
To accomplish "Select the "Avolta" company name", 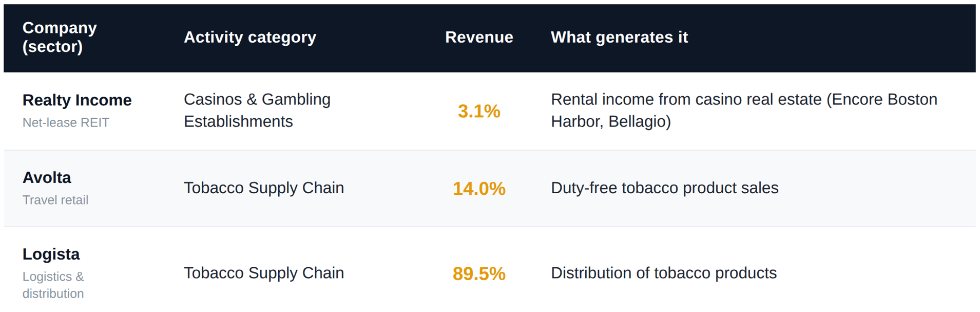I will pos(47,177).
